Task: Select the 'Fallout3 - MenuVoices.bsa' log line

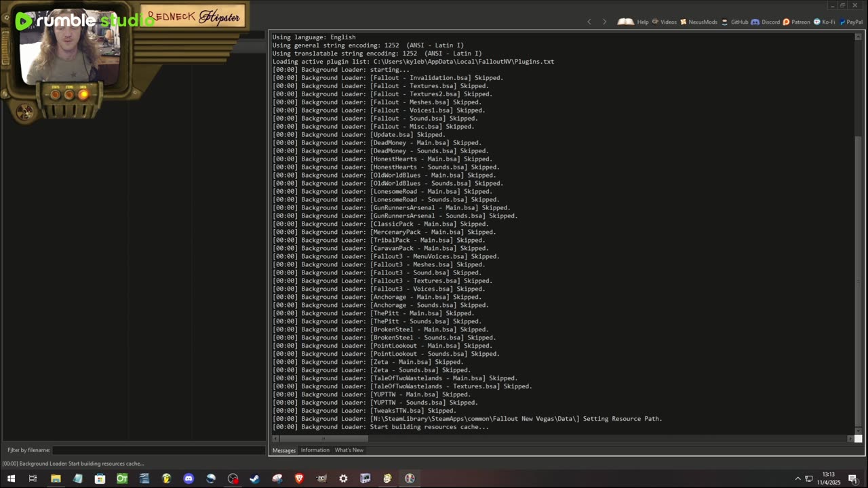Action: [x=386, y=257]
